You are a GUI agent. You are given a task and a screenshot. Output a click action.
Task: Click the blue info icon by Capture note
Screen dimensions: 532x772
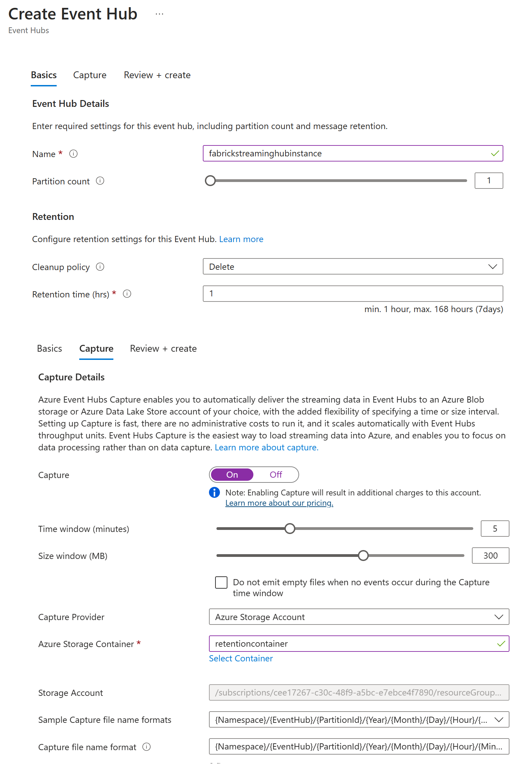click(x=214, y=493)
